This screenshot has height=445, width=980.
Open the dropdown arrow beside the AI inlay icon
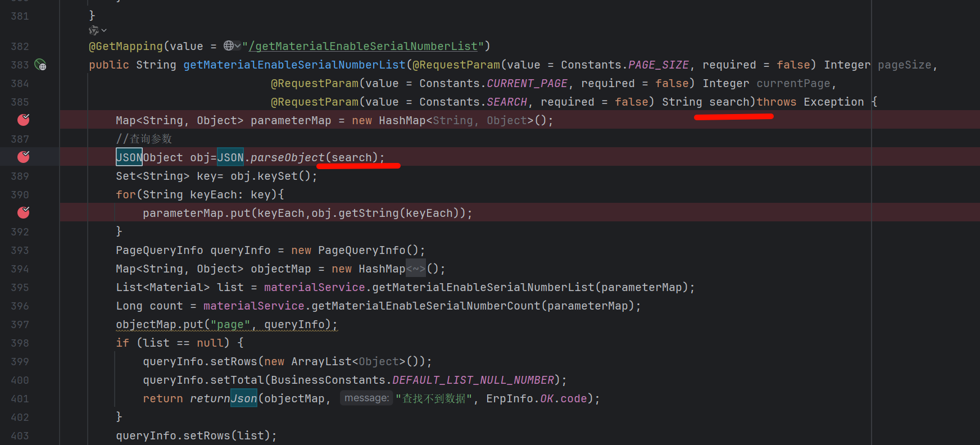[104, 30]
